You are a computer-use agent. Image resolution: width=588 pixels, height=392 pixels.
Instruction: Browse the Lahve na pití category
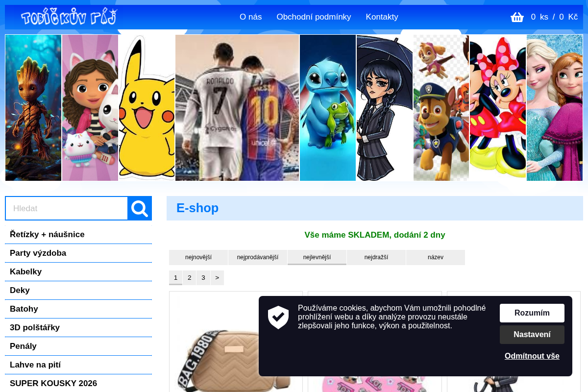tap(78, 365)
